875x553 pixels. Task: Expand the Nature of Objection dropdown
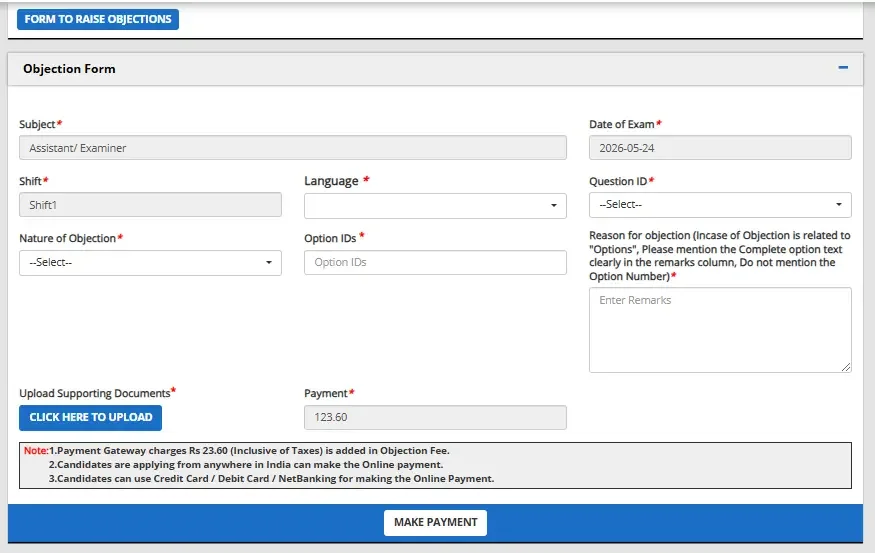tap(150, 262)
